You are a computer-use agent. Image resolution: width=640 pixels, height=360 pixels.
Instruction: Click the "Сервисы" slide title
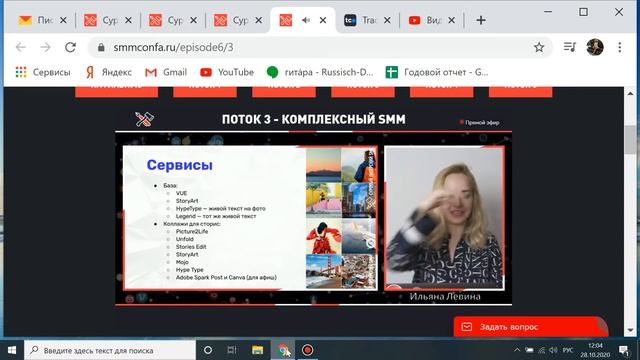(x=180, y=165)
